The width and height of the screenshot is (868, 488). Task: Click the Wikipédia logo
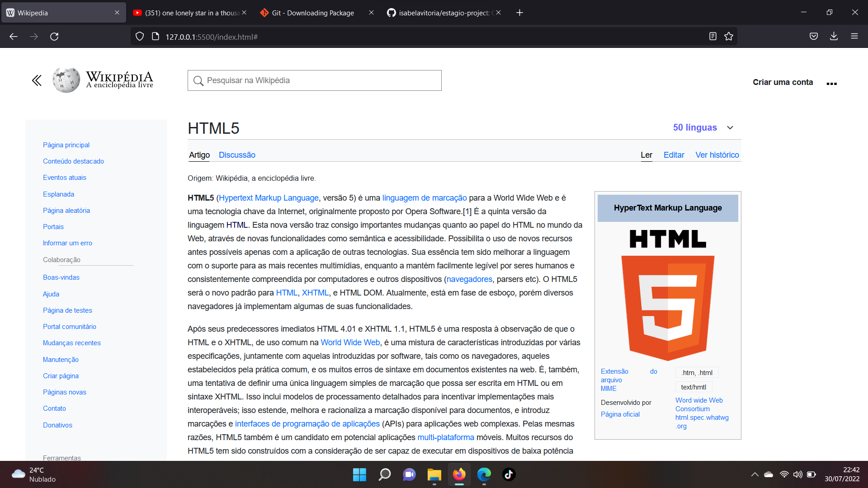[66, 80]
